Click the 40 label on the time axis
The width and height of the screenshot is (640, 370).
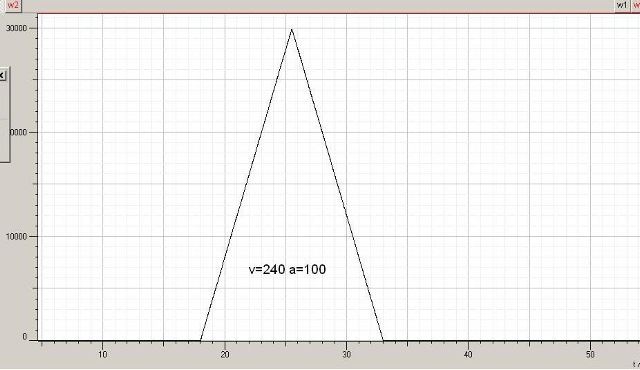pyautogui.click(x=468, y=354)
